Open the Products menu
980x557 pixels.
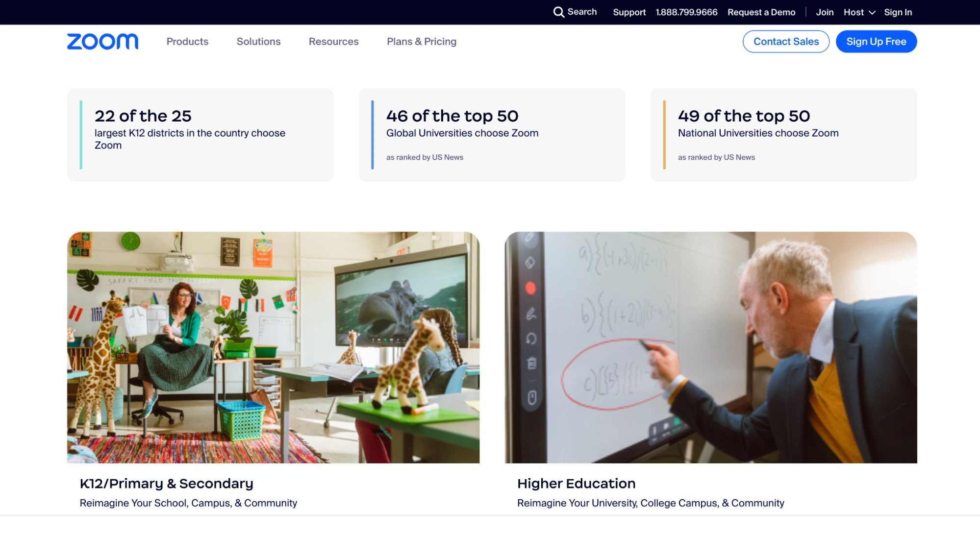187,42
